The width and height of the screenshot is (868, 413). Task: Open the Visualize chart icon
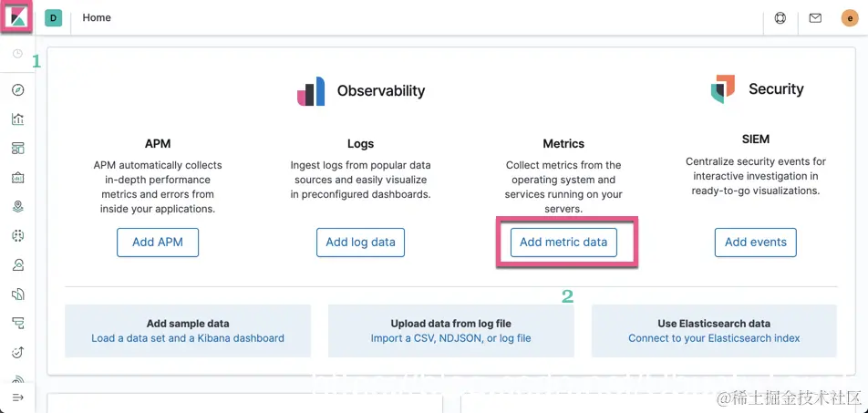coord(17,119)
